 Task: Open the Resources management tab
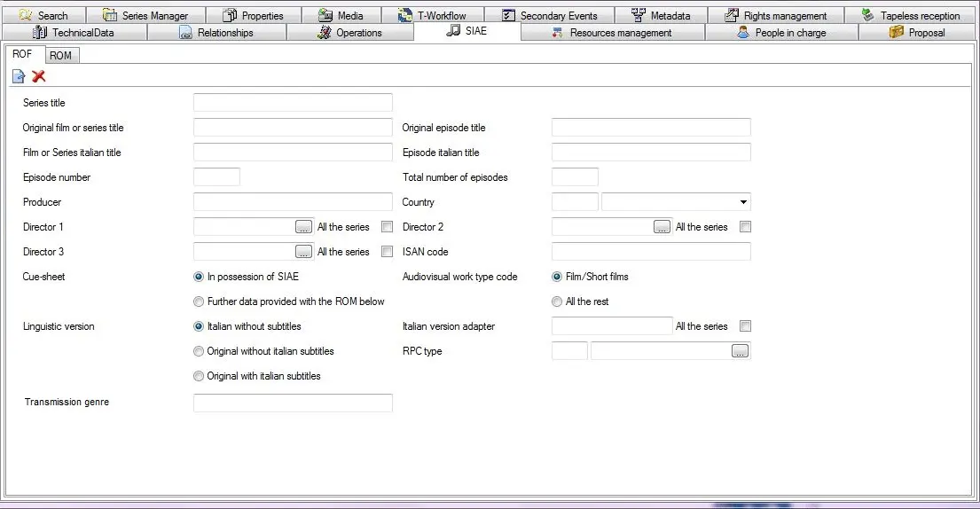pyautogui.click(x=612, y=33)
